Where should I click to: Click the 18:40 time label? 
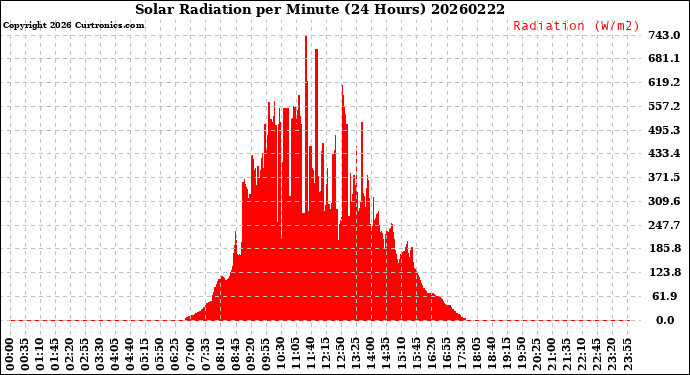(492, 355)
